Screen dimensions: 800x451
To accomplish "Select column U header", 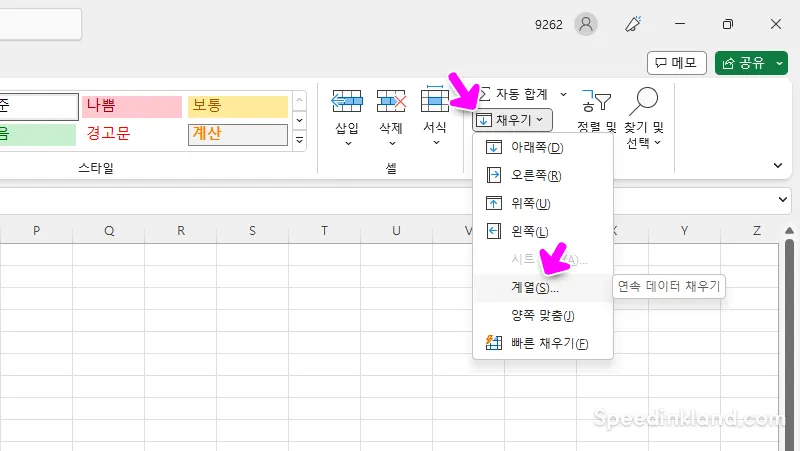I will click(396, 231).
